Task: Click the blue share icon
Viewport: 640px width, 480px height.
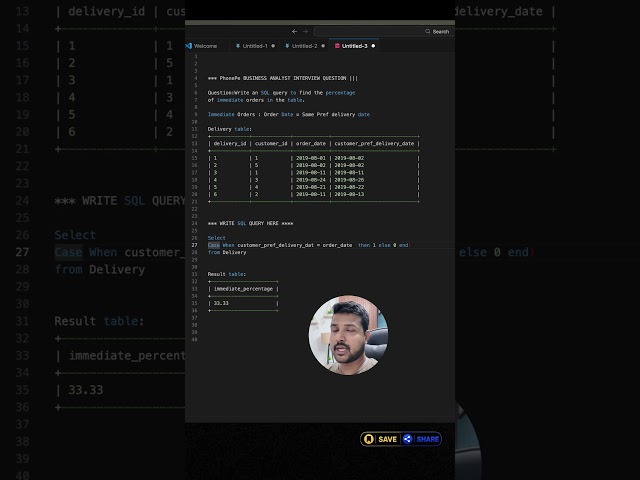Action: 407,439
